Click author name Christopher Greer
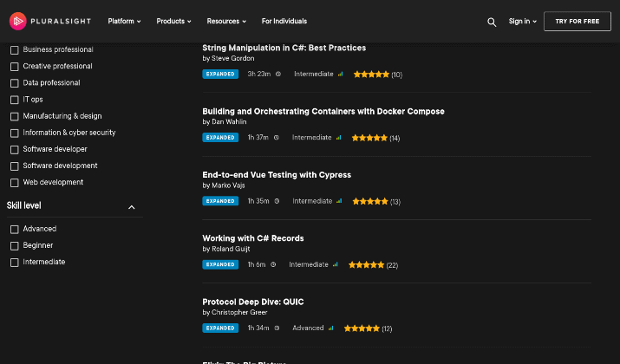620x364 pixels. point(239,313)
